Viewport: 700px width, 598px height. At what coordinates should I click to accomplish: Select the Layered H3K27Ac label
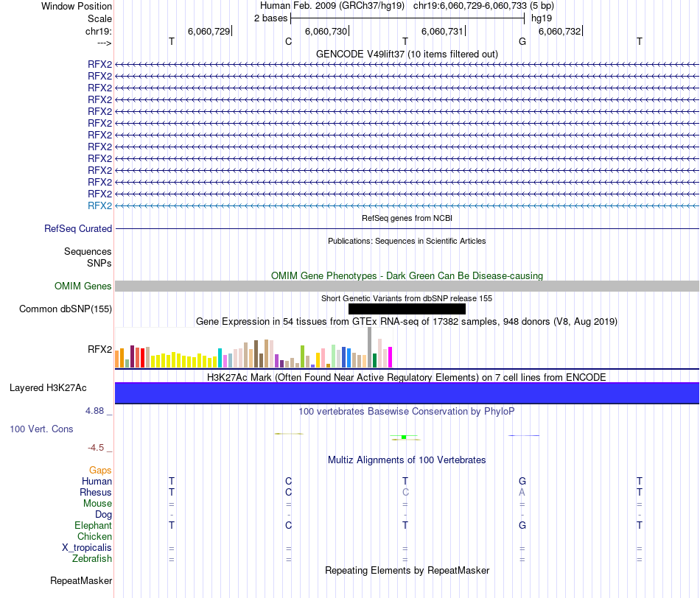tap(48, 388)
